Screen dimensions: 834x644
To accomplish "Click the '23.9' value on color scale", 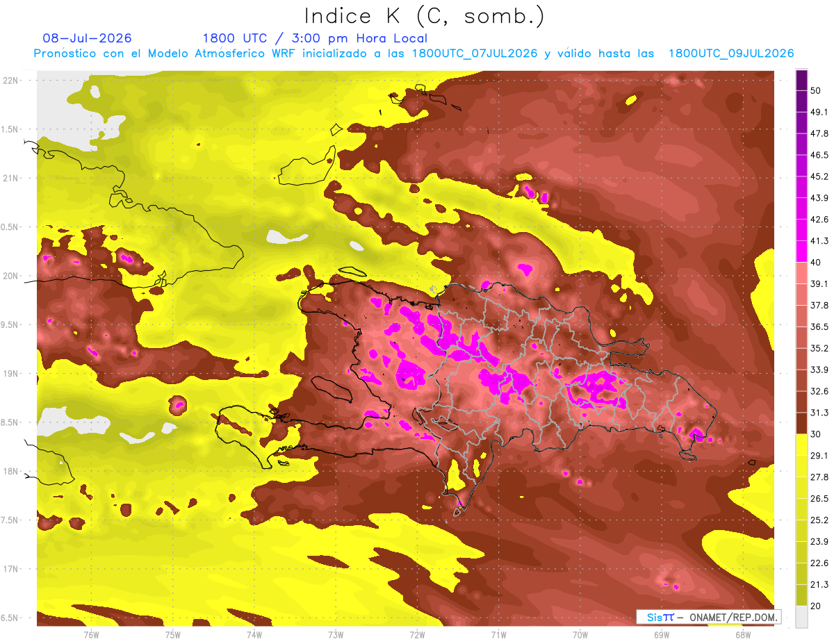I will coord(819,542).
